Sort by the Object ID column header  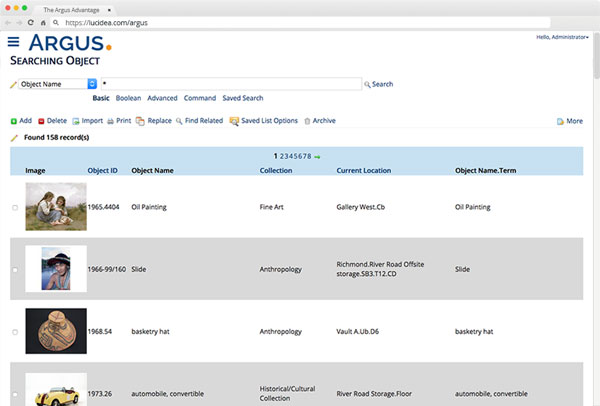point(102,170)
